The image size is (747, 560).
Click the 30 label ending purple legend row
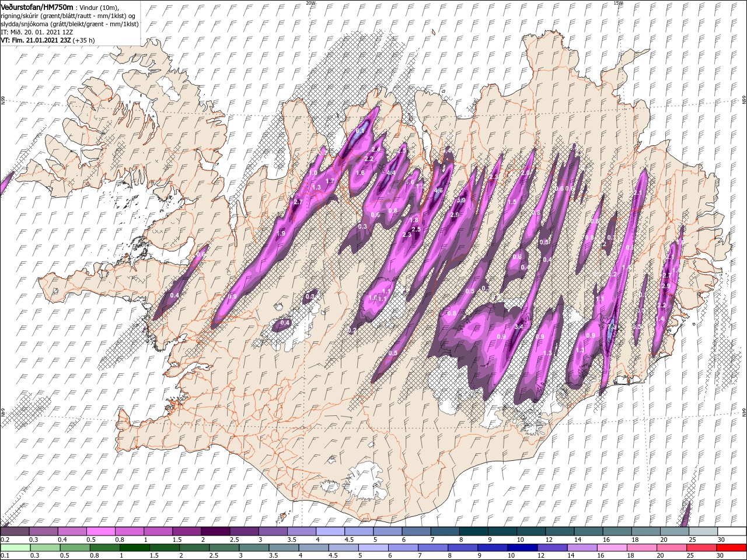point(721,540)
